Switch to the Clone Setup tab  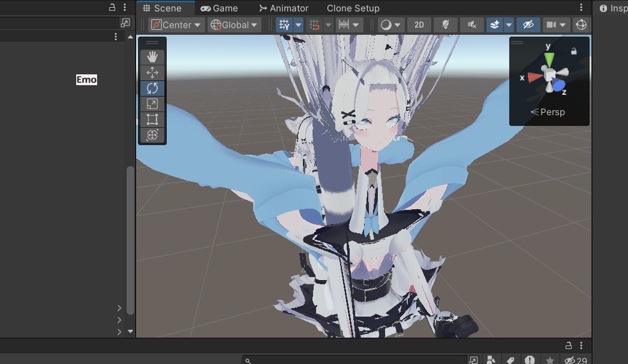point(353,8)
